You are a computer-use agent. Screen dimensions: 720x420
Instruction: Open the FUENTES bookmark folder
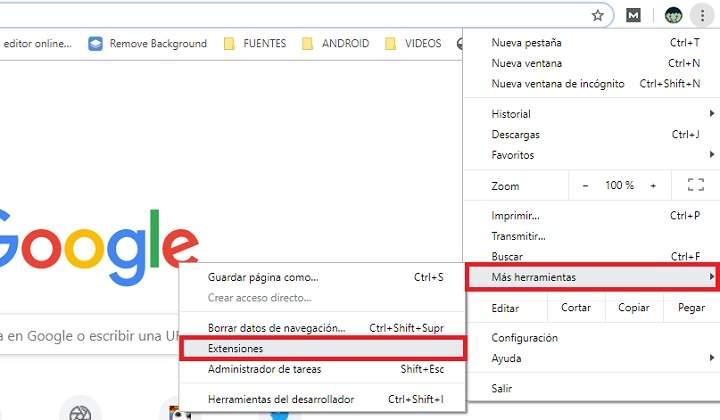pos(255,44)
